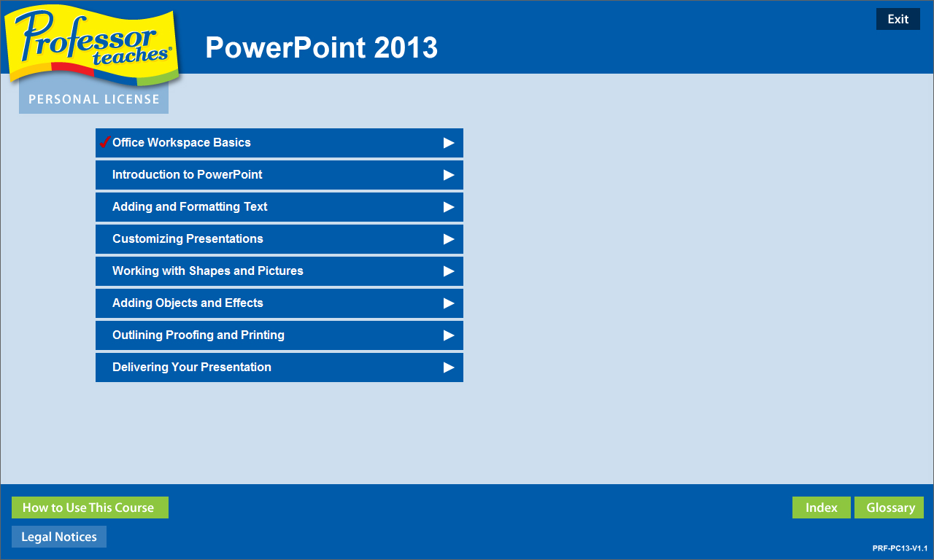Image resolution: width=934 pixels, height=560 pixels.
Task: Open How to Use This Course
Action: coord(90,507)
